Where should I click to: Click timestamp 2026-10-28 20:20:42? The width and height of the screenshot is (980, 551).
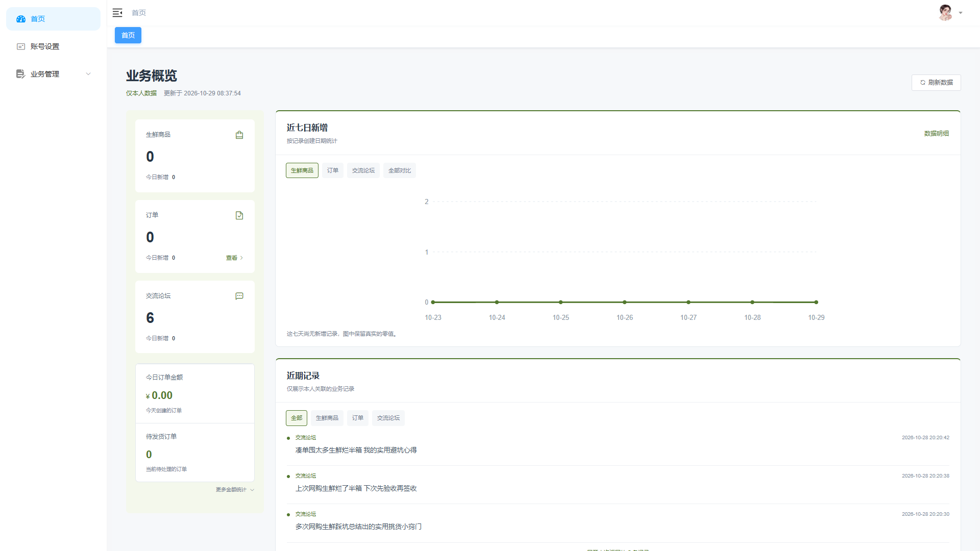(x=925, y=438)
